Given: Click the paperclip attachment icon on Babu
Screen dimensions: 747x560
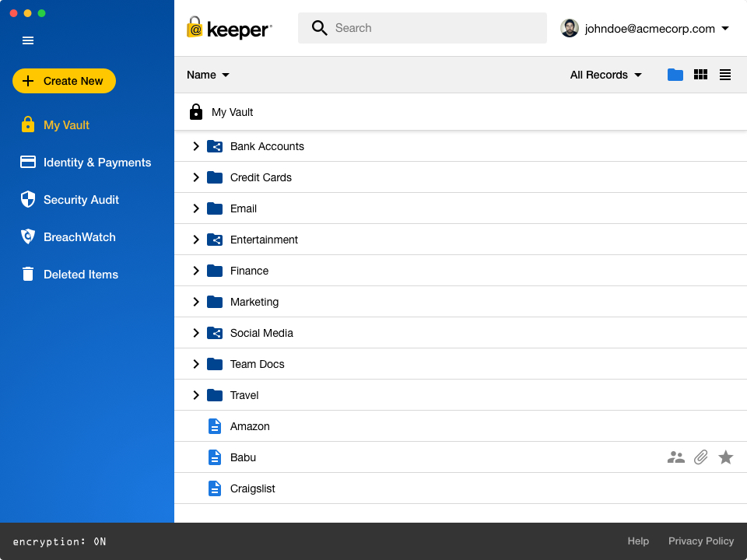Looking at the screenshot, I should (701, 457).
